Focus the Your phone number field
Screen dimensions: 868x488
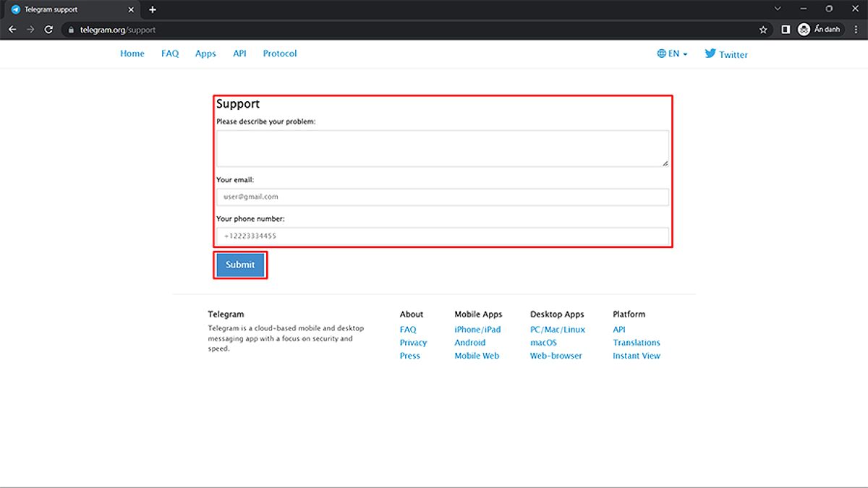pos(443,236)
